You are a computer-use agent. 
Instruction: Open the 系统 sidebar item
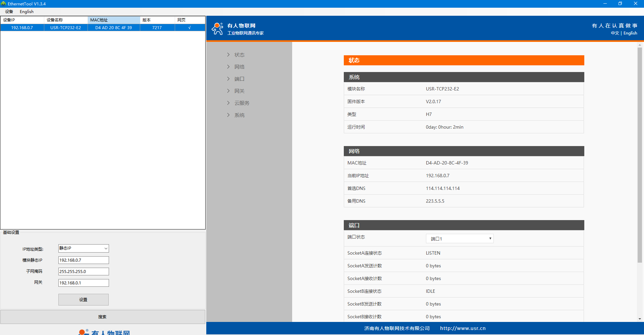239,115
